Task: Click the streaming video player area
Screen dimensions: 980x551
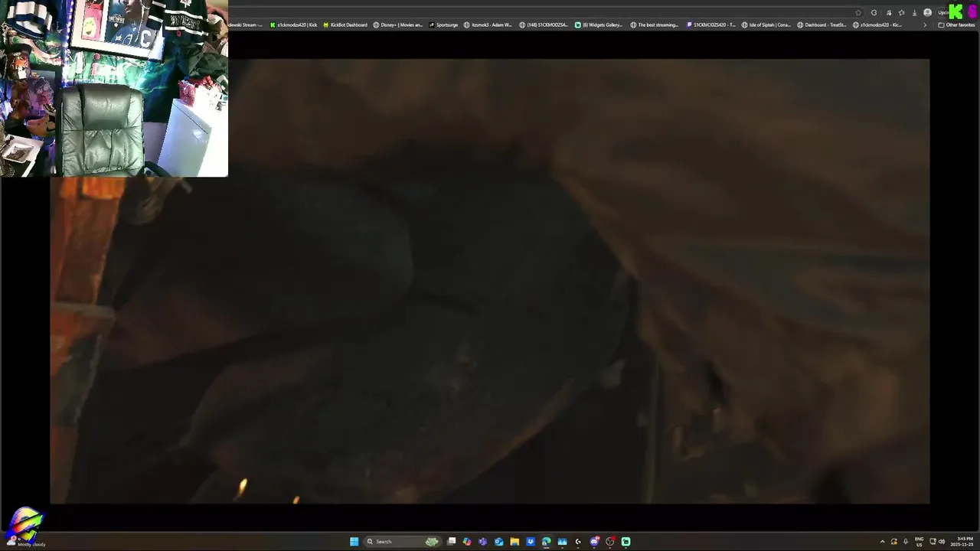Action: pyautogui.click(x=490, y=281)
